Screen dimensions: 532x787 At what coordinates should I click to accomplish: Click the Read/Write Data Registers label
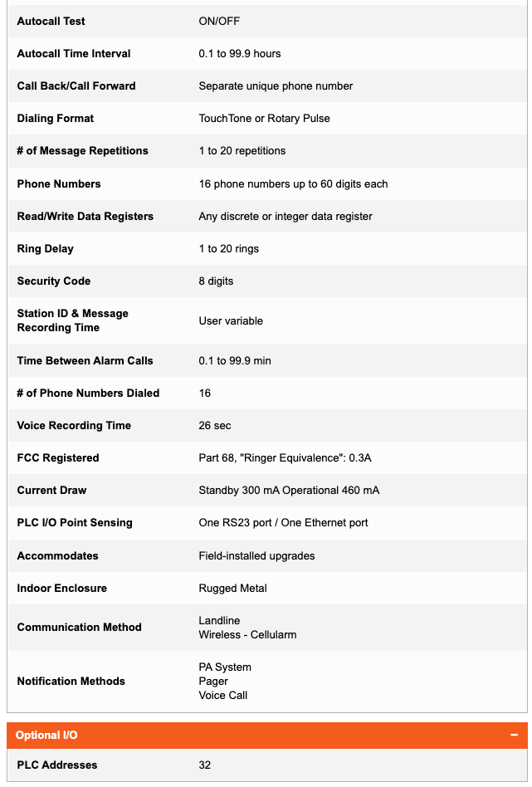click(x=85, y=216)
